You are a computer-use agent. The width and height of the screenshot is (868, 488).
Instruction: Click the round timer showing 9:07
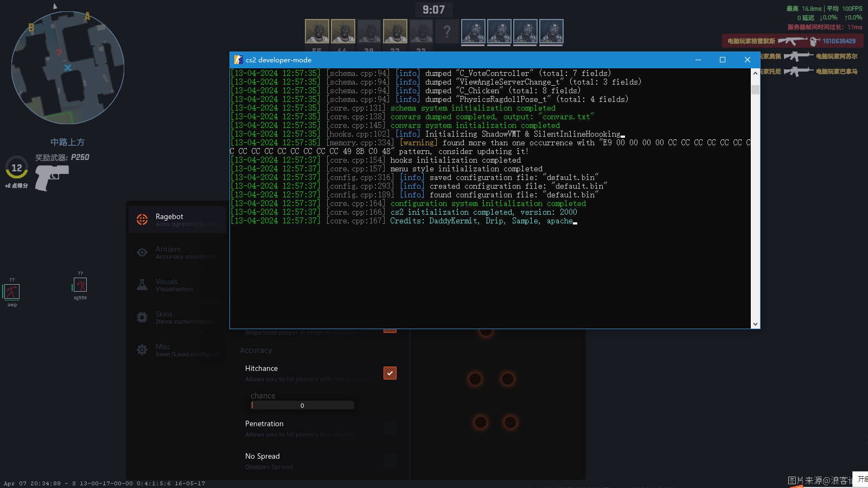click(x=434, y=10)
